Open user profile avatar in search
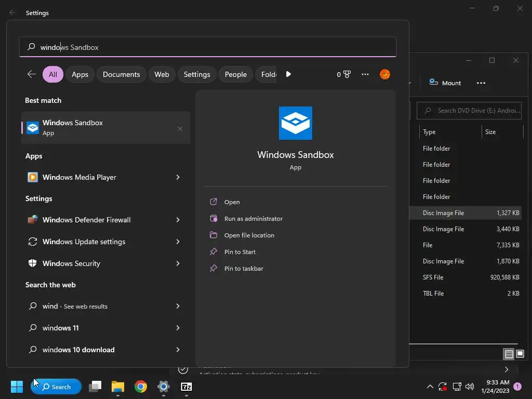This screenshot has height=399, width=532. 385,74
